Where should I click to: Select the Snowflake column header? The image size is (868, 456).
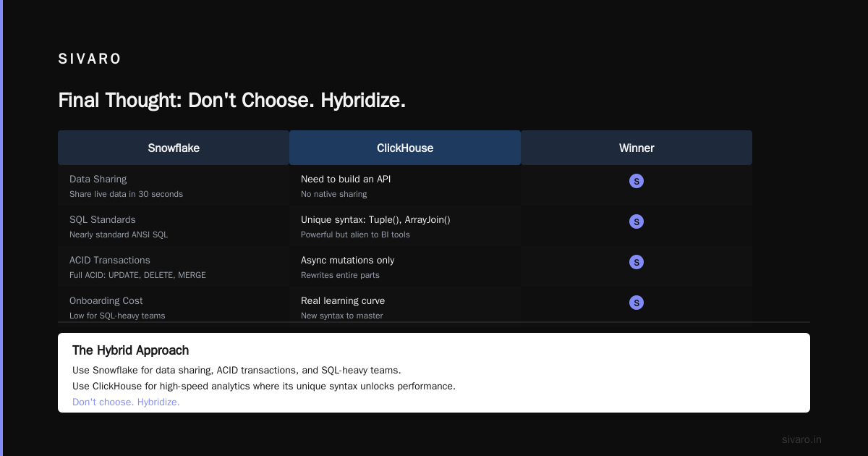174,148
